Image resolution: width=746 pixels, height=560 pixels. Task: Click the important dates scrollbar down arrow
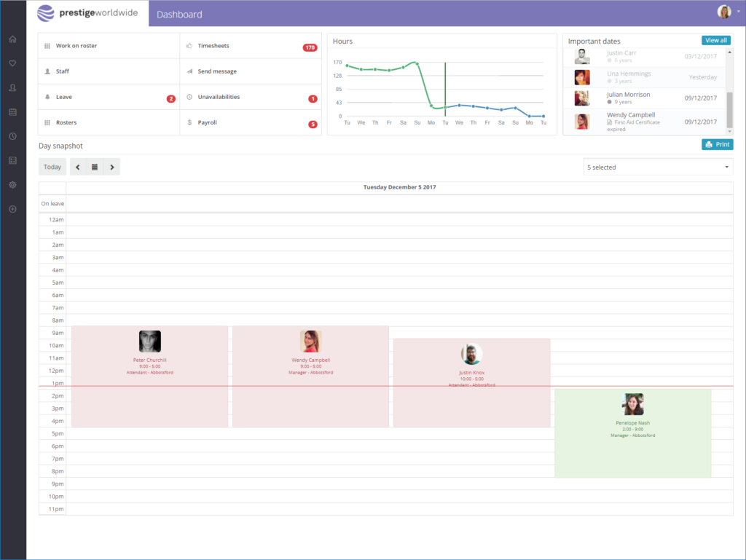point(729,131)
